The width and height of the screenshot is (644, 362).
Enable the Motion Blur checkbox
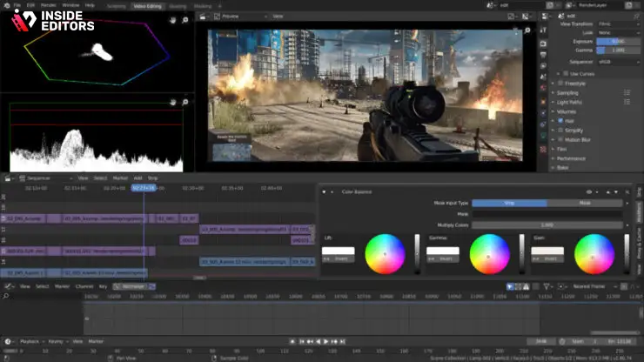(x=560, y=140)
